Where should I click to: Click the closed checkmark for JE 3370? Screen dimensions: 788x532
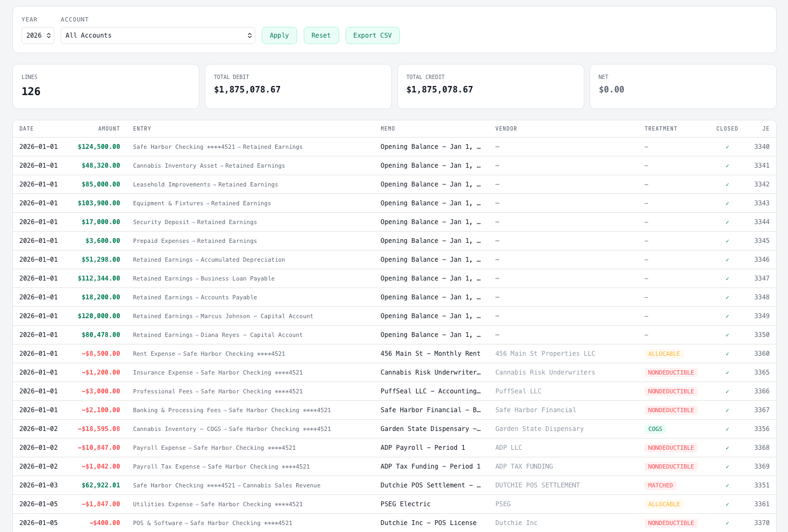(727, 523)
